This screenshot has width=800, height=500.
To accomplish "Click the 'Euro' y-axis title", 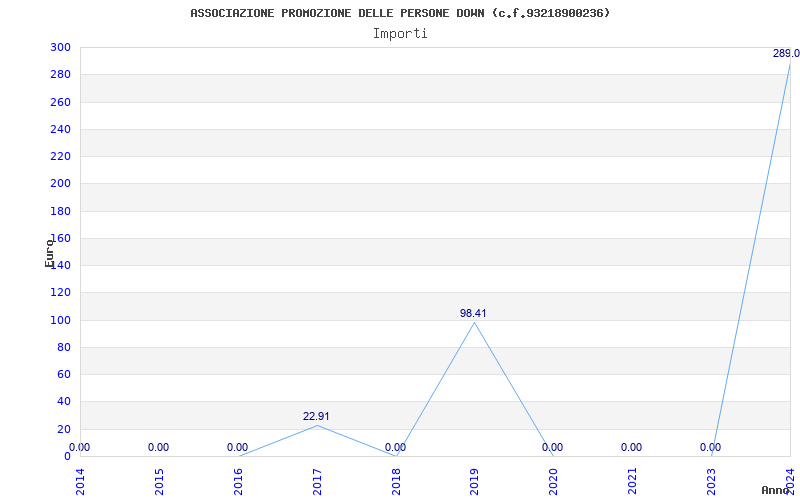I will pyautogui.click(x=49, y=253).
